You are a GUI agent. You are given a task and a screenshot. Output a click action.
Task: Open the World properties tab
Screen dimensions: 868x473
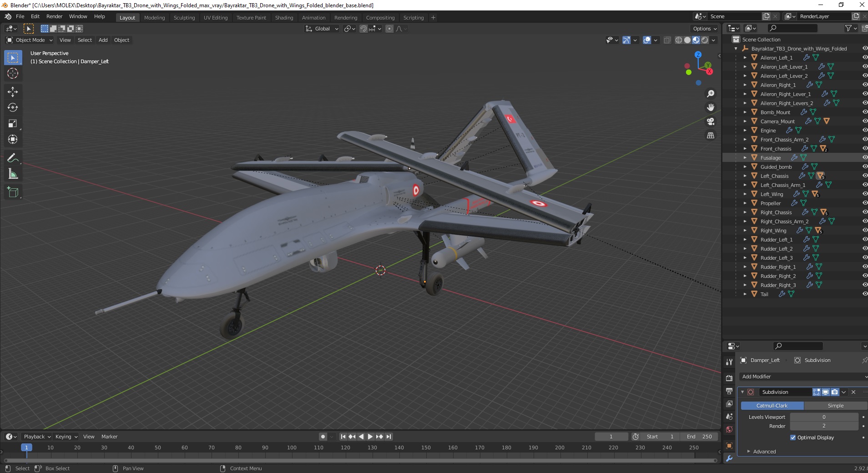point(729,429)
